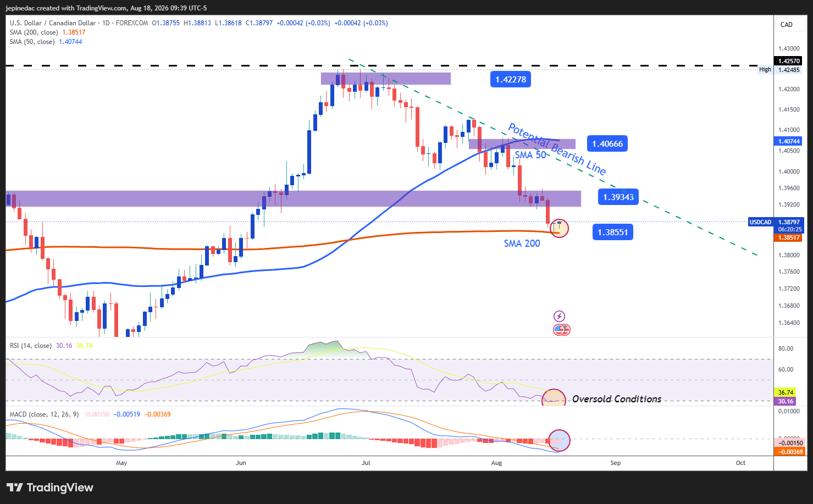Image resolution: width=813 pixels, height=504 pixels.
Task: Click the purple lightning event icon
Action: tap(559, 316)
